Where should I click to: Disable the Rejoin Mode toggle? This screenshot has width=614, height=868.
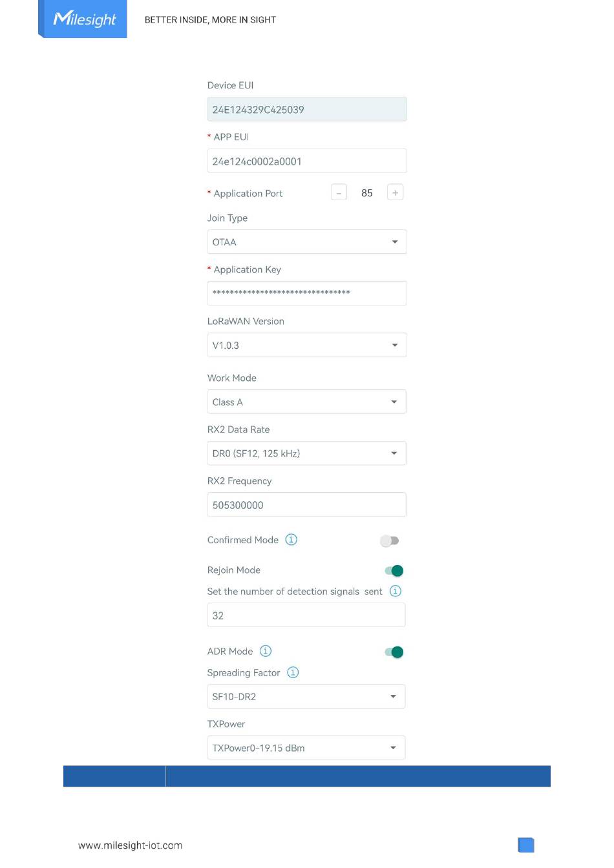394,570
